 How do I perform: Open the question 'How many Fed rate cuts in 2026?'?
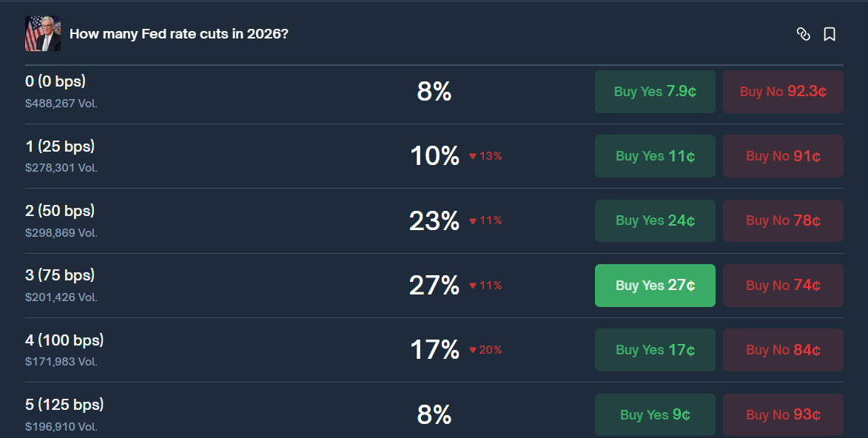point(178,34)
